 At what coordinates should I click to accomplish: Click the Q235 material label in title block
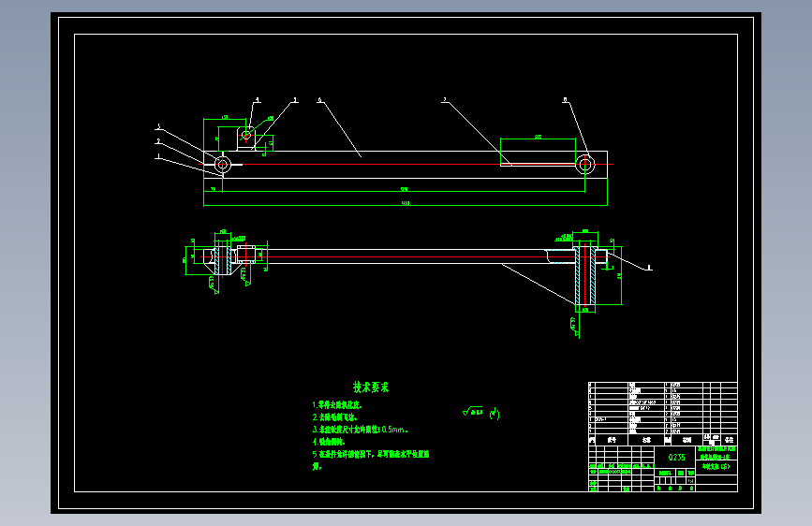point(676,457)
